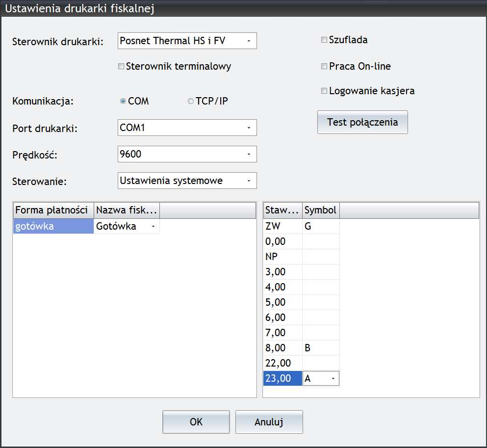Viewport: 487px width, 448px height.
Task: Open the Gotówka fiscal name dropdown
Action: 127,226
